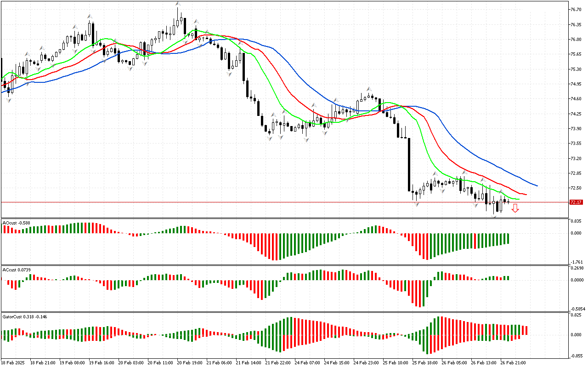This screenshot has height=368, width=588.
Task: Click the -1.761 AOcust scale minimum
Action: click(x=576, y=262)
